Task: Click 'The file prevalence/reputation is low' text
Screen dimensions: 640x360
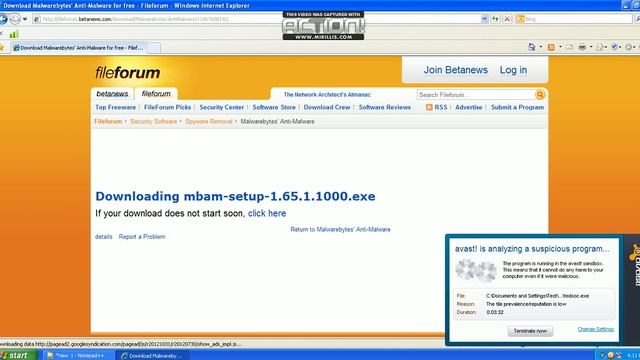Action: 526,304
